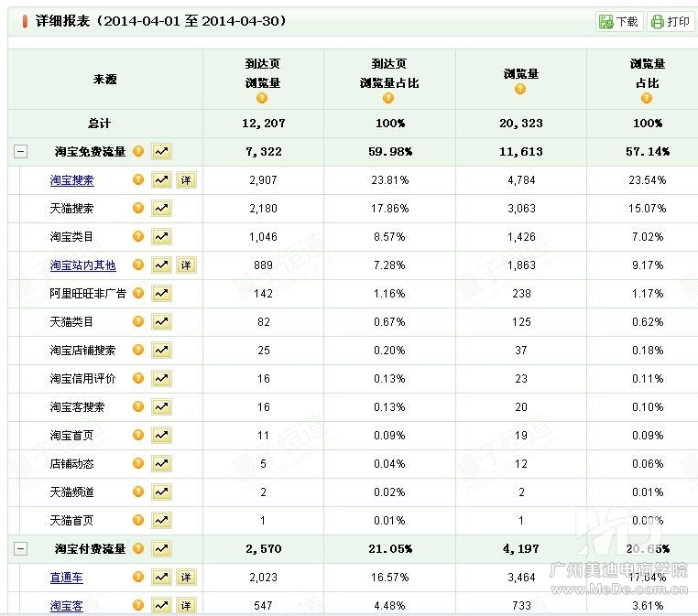
Task: Click help icon beside 淘宝信用评价
Action: 138,378
